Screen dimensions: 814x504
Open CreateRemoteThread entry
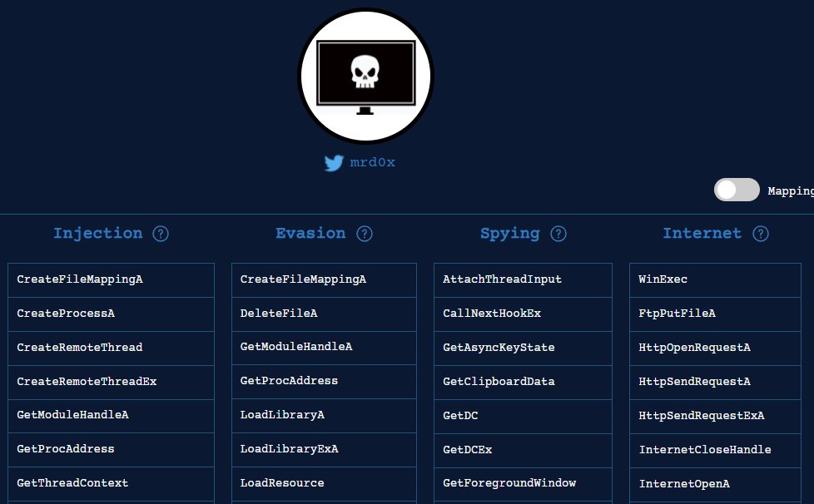(111, 348)
